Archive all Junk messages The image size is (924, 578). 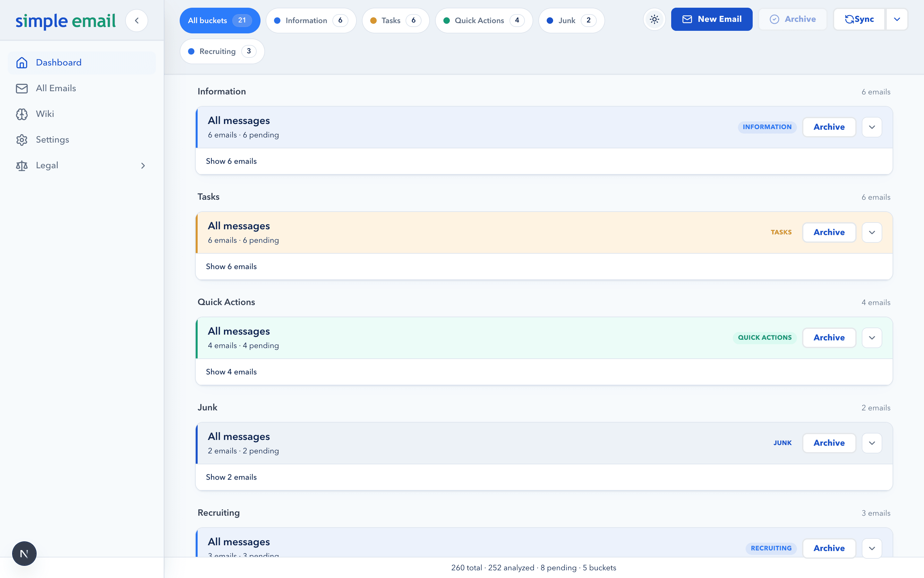pos(829,443)
